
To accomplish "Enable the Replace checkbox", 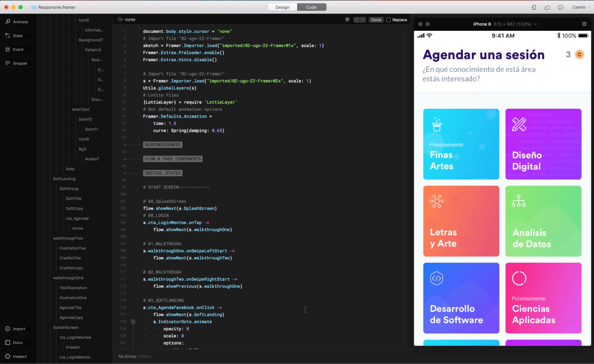I will coord(389,20).
